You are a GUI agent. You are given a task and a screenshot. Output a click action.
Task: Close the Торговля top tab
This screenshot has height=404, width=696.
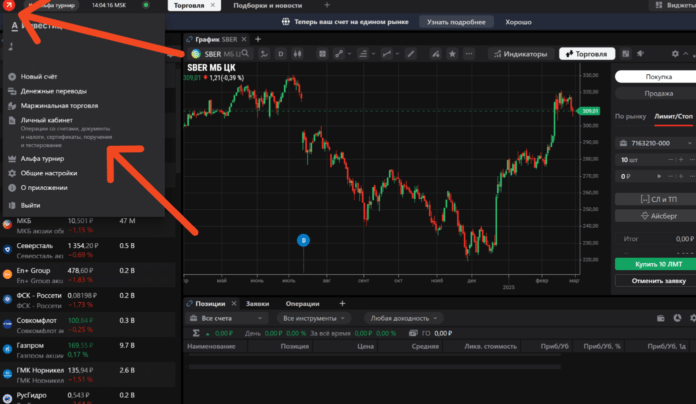pyautogui.click(x=213, y=5)
